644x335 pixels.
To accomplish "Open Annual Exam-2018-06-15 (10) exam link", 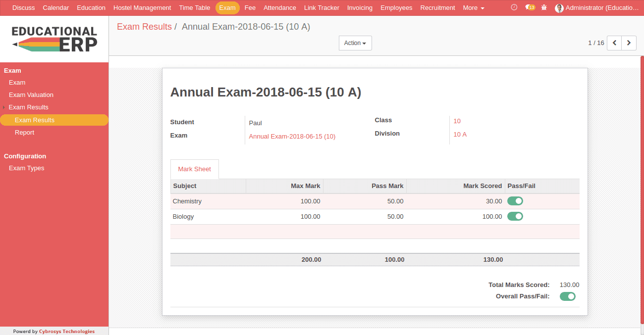I will click(292, 137).
